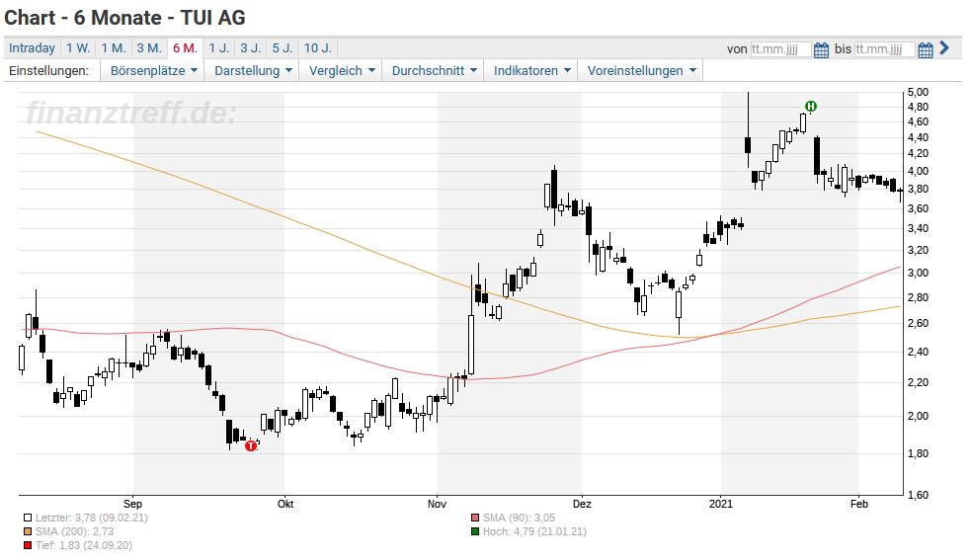Click the 'Dez' x-axis label
This screenshot has width=972, height=560.
tap(582, 504)
